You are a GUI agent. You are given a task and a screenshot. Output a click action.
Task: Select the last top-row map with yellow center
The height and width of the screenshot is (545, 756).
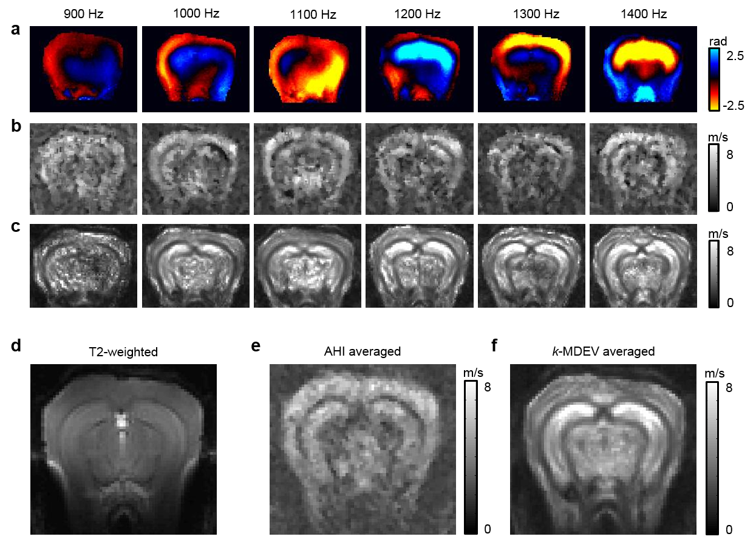(x=642, y=68)
